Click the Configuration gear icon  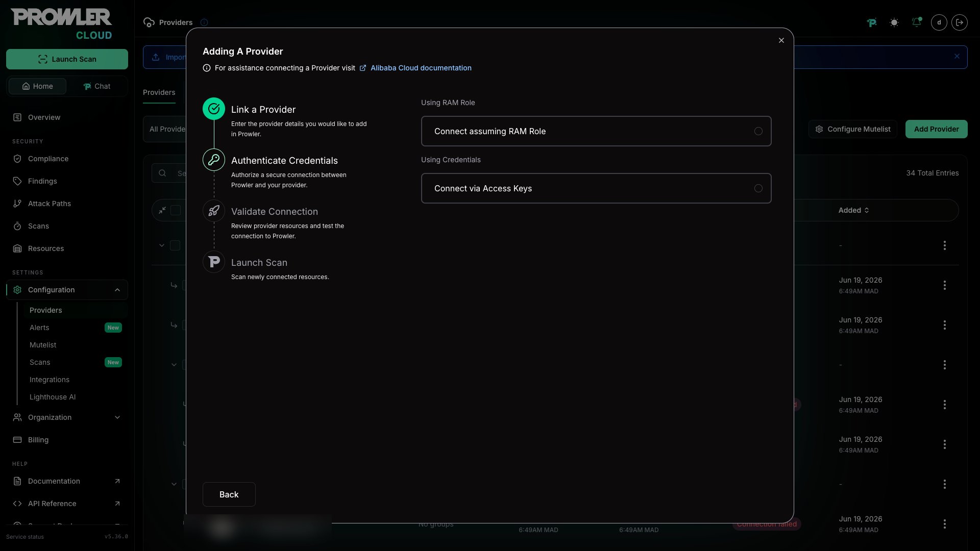(17, 290)
